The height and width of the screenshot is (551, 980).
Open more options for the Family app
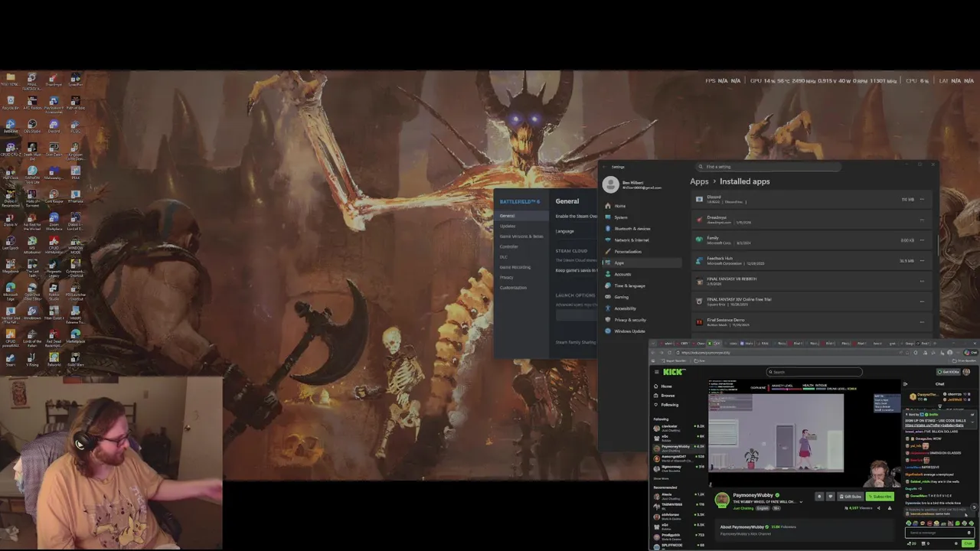[922, 240]
